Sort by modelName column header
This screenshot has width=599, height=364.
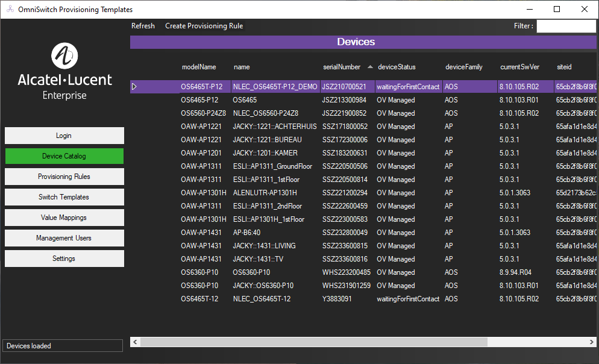click(x=199, y=67)
